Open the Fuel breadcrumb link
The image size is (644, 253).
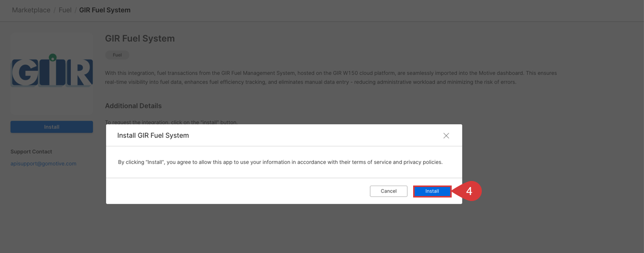pos(65,10)
